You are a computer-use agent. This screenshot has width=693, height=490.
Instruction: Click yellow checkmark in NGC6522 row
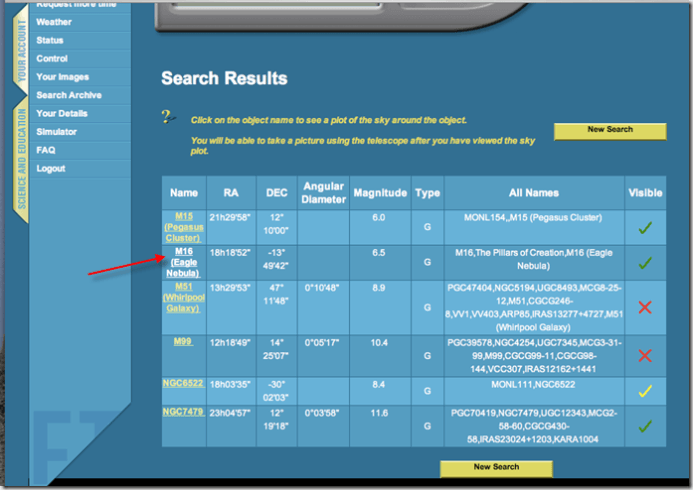pos(645,391)
